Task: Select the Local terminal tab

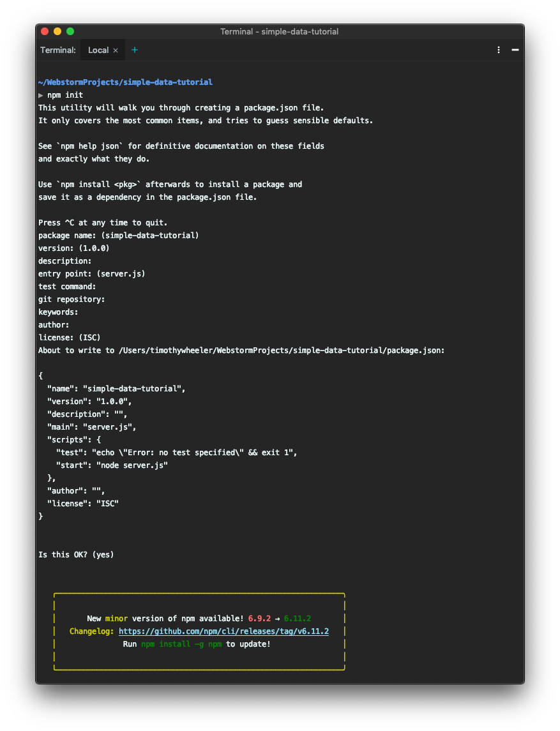Action: pyautogui.click(x=98, y=50)
